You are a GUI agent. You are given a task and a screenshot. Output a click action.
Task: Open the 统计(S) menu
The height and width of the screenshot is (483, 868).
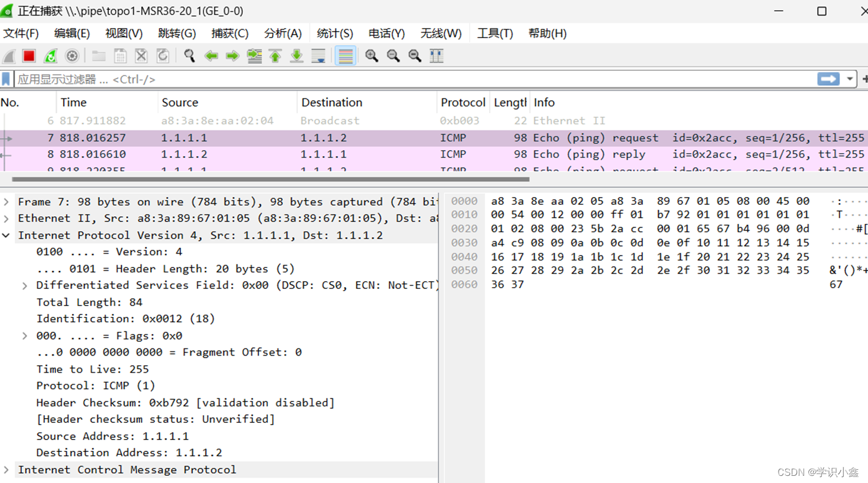[x=334, y=33]
